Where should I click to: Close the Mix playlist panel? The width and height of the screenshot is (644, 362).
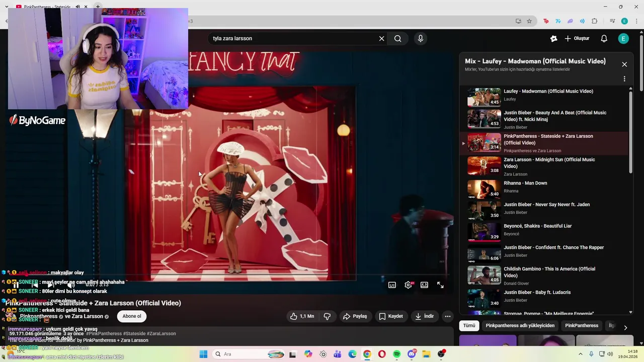tap(624, 64)
